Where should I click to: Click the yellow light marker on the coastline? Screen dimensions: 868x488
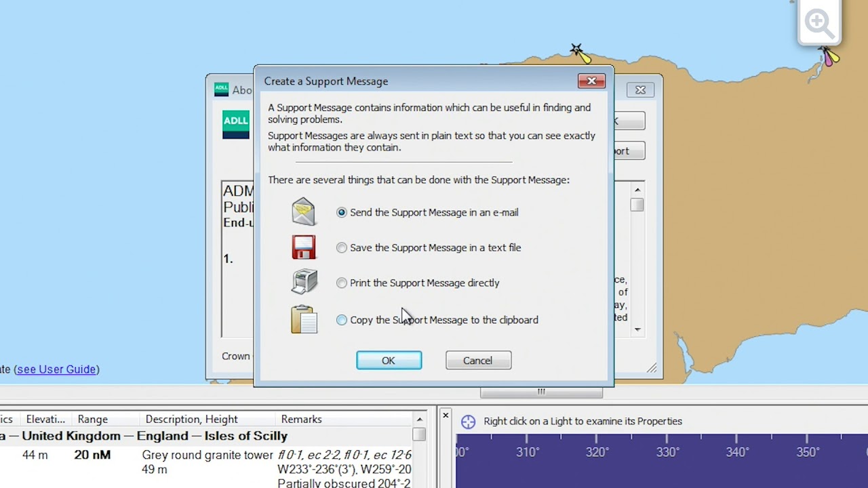point(577,49)
